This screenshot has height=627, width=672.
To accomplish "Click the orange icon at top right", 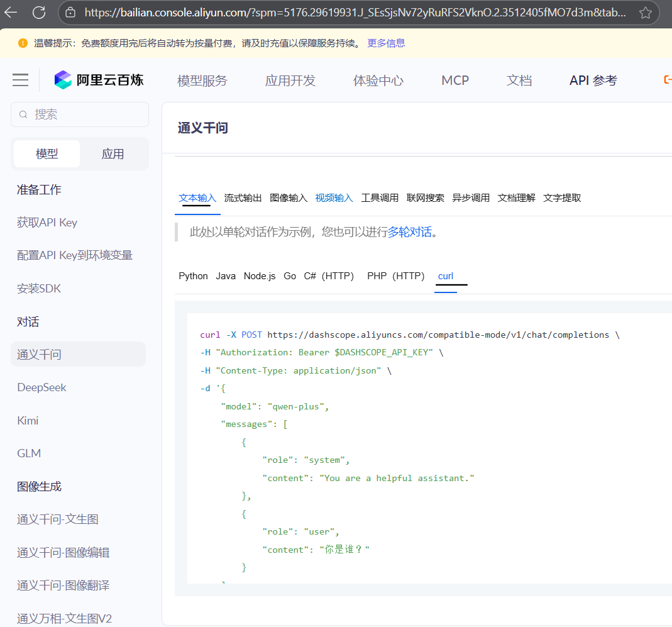I will pos(668,80).
